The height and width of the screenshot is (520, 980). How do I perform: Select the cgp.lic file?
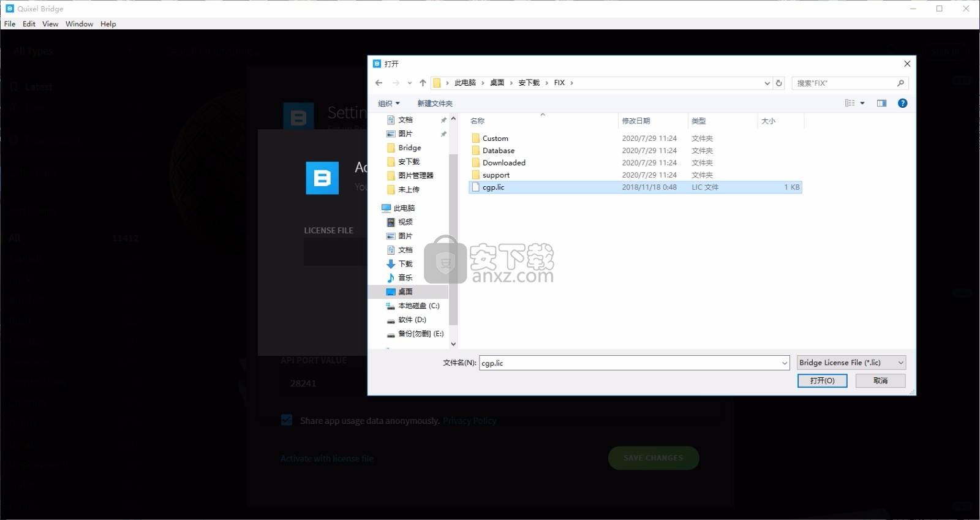[493, 187]
